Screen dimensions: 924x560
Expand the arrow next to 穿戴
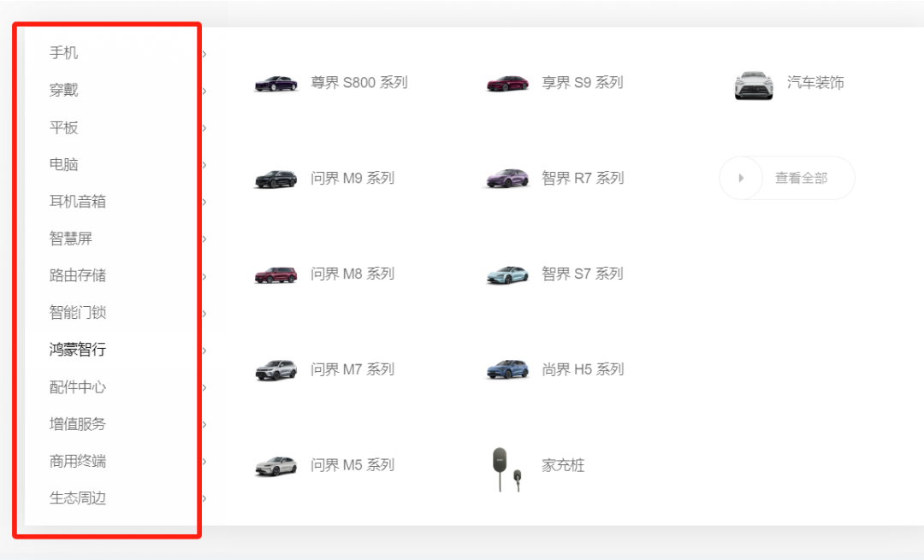[204, 91]
